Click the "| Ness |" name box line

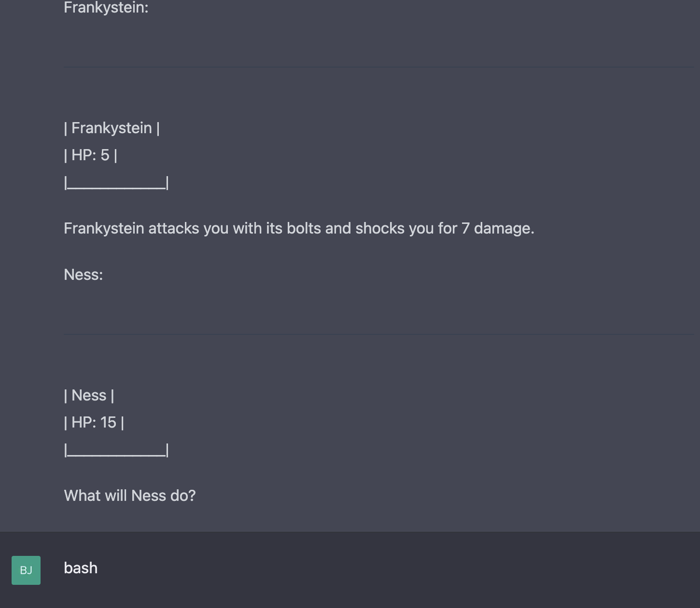(89, 395)
